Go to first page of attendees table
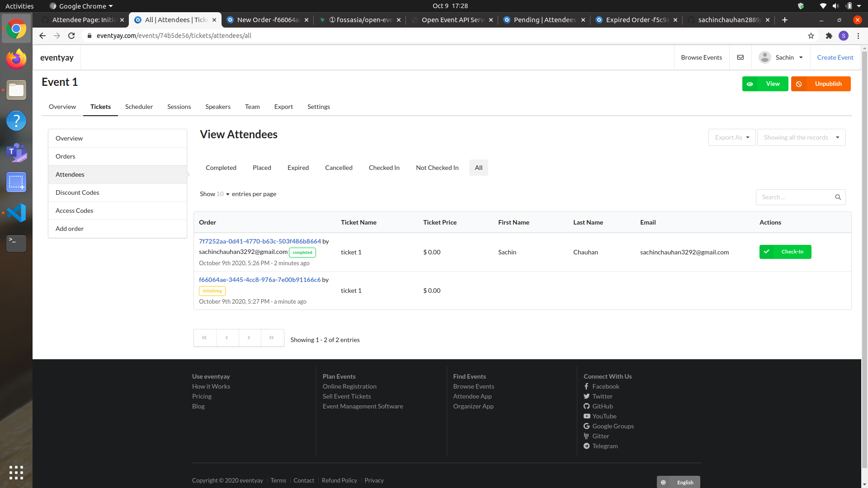868x488 pixels. [204, 338]
